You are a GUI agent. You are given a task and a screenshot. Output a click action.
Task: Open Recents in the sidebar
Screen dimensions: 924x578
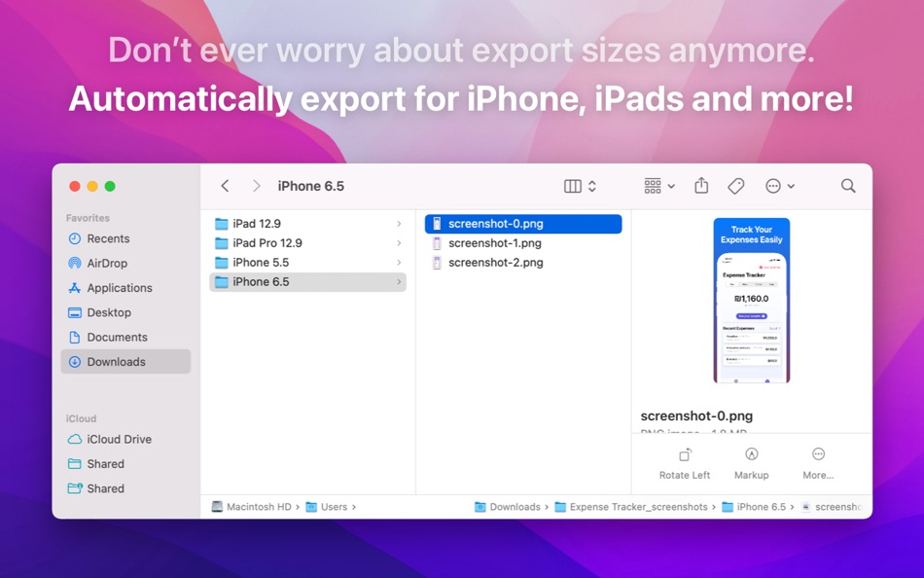[124, 238]
